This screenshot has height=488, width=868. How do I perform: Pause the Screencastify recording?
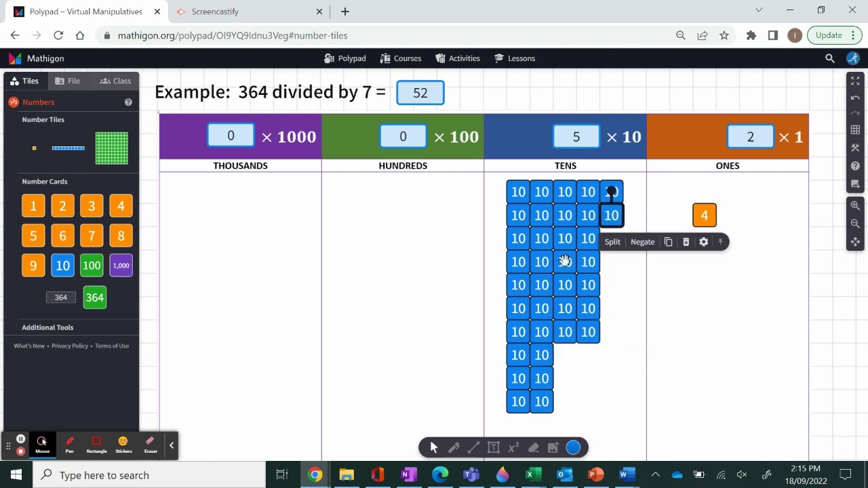pyautogui.click(x=21, y=439)
